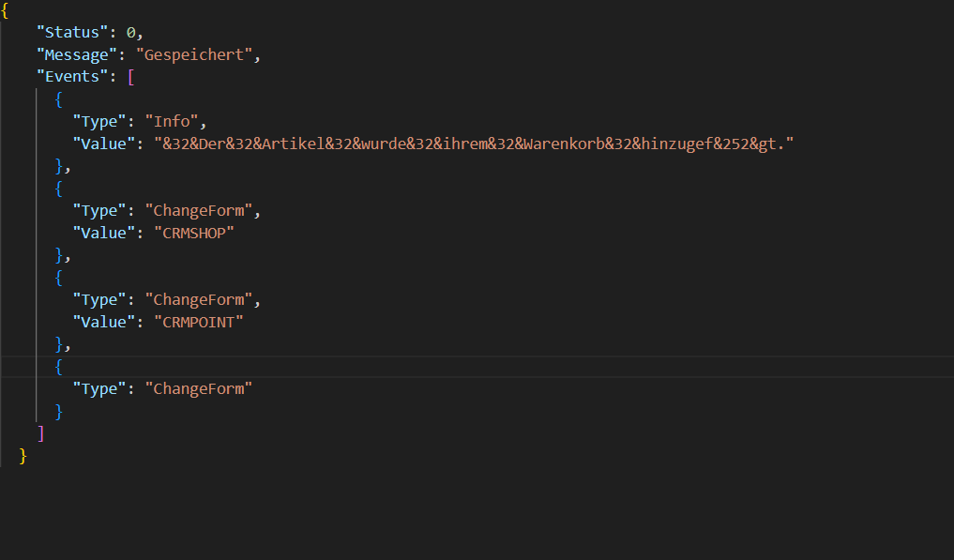This screenshot has height=560, width=954.
Task: Click the first yellow opening curly brace
Action: point(5,10)
